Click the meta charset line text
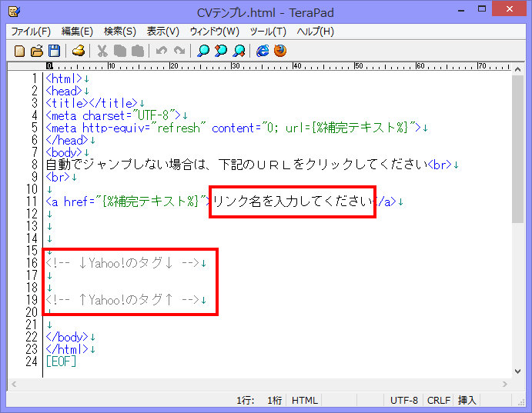The height and width of the screenshot is (413, 532). [x=113, y=116]
